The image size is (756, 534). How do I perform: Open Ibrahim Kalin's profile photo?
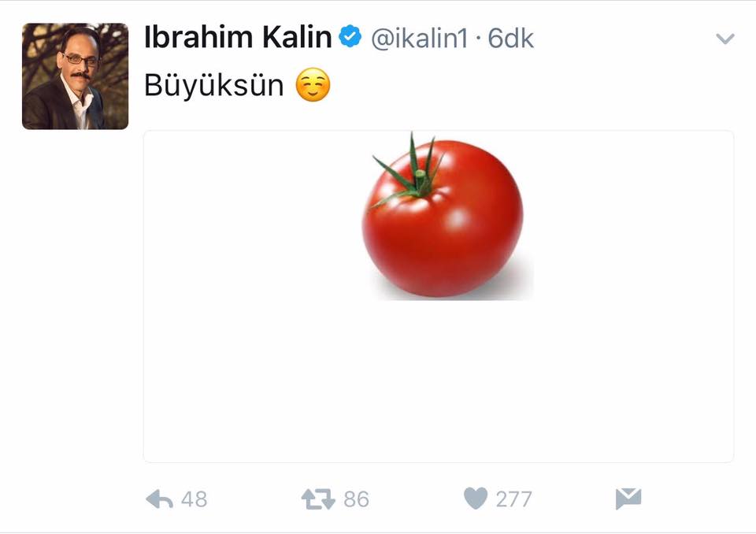(x=76, y=76)
